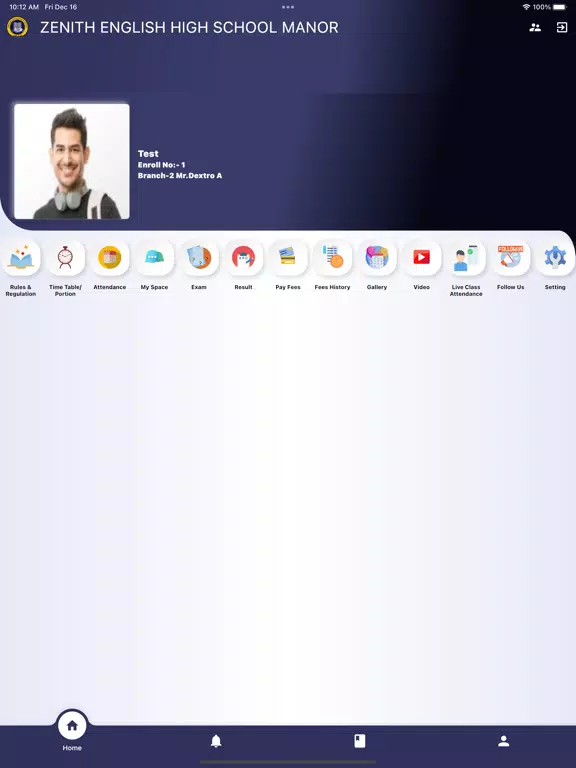Open the Follow Us megaphone icon

[511, 258]
